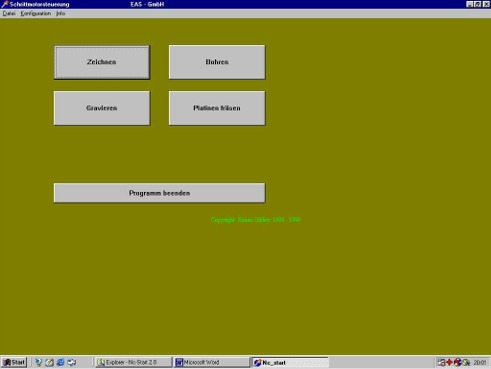Click the red diamond tray icon
Screen dimensions: 491x369
point(449,362)
